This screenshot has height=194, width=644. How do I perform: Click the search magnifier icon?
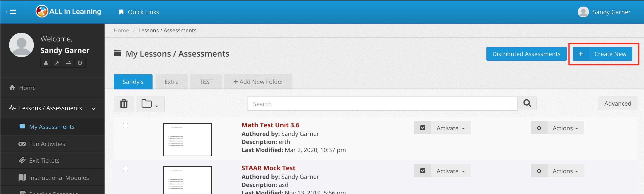(x=527, y=103)
